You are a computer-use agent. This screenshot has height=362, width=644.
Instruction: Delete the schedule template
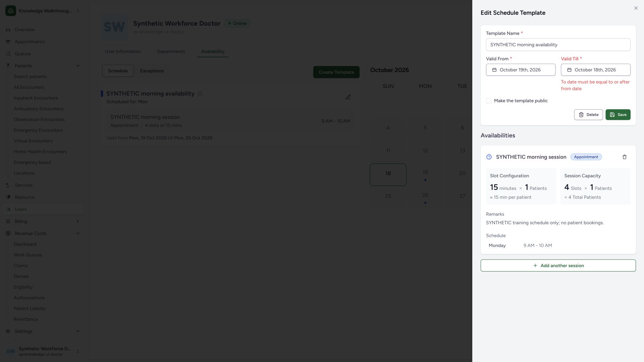coord(588,115)
